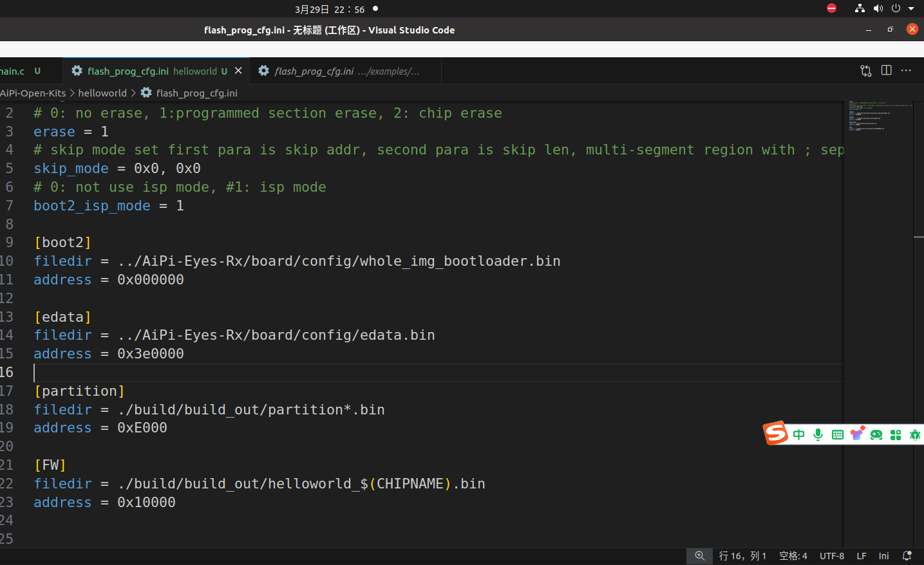Click the helloworld breadcrumb folder
The width and height of the screenshot is (924, 565).
(x=102, y=93)
